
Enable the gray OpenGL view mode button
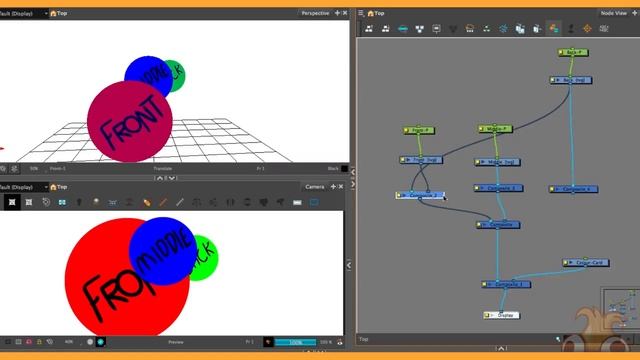click(x=90, y=342)
